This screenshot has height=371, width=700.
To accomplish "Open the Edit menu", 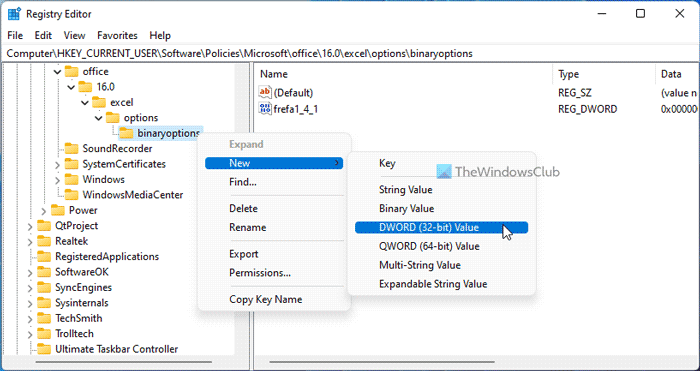I will 43,35.
